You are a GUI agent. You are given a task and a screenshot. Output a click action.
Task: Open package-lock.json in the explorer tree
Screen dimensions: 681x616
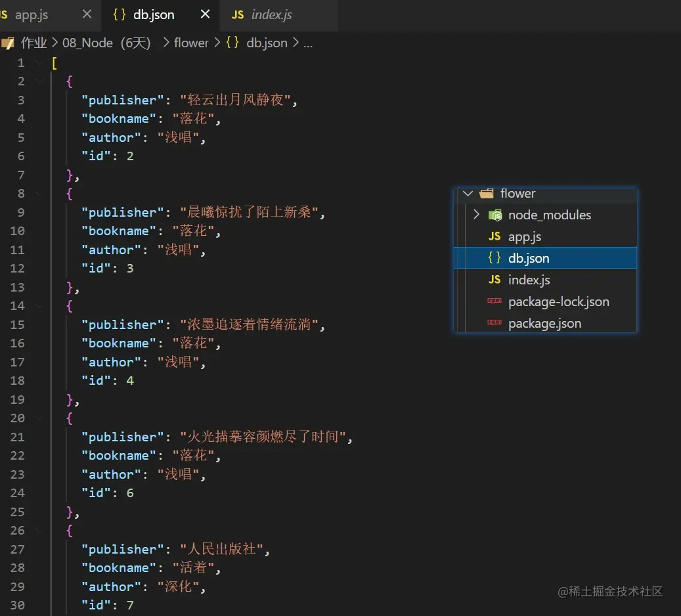558,301
